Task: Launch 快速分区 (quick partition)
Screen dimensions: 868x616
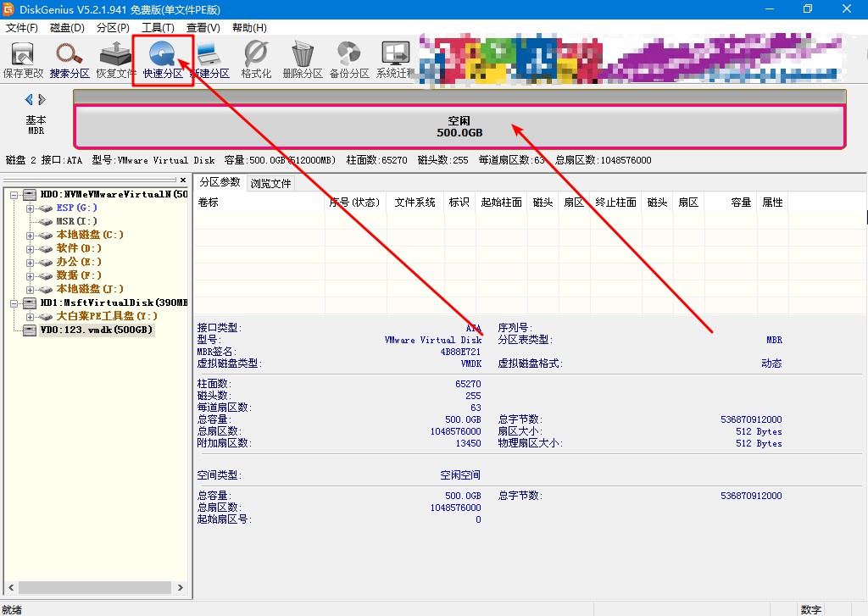Action: click(164, 57)
